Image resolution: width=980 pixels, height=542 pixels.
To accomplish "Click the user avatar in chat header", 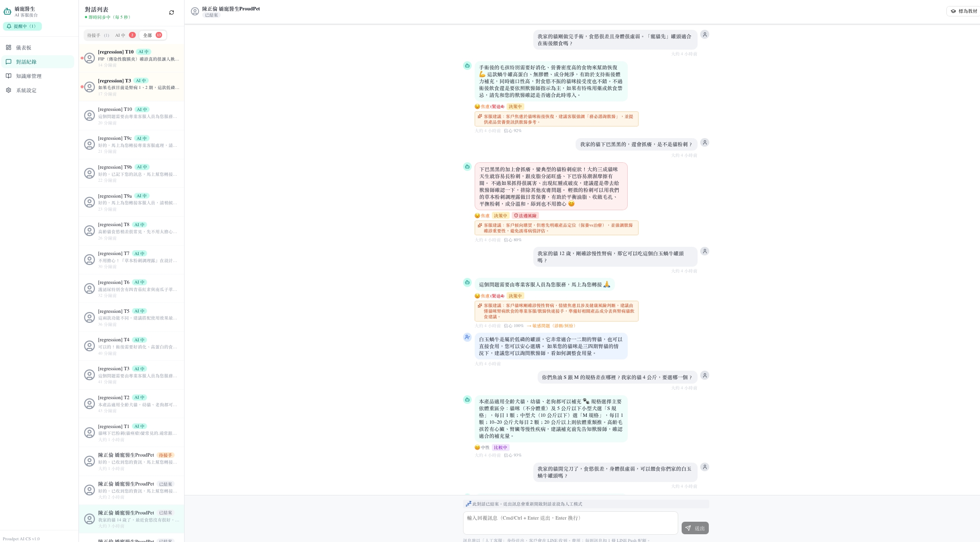I will [195, 11].
